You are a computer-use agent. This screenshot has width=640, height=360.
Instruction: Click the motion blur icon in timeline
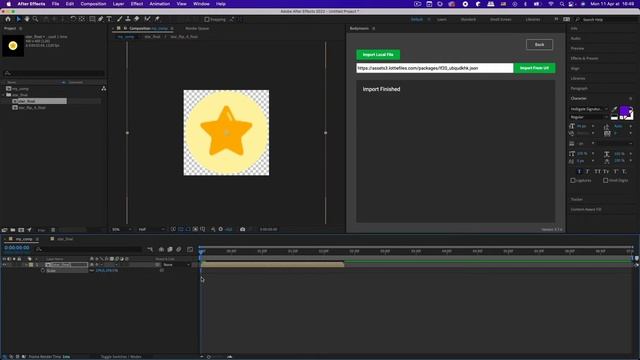click(x=179, y=249)
